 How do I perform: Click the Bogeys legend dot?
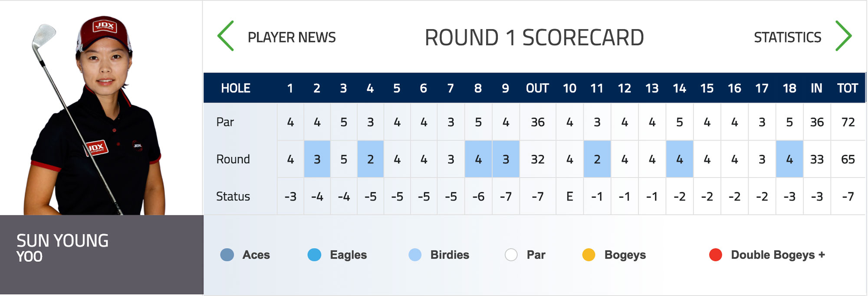589,255
